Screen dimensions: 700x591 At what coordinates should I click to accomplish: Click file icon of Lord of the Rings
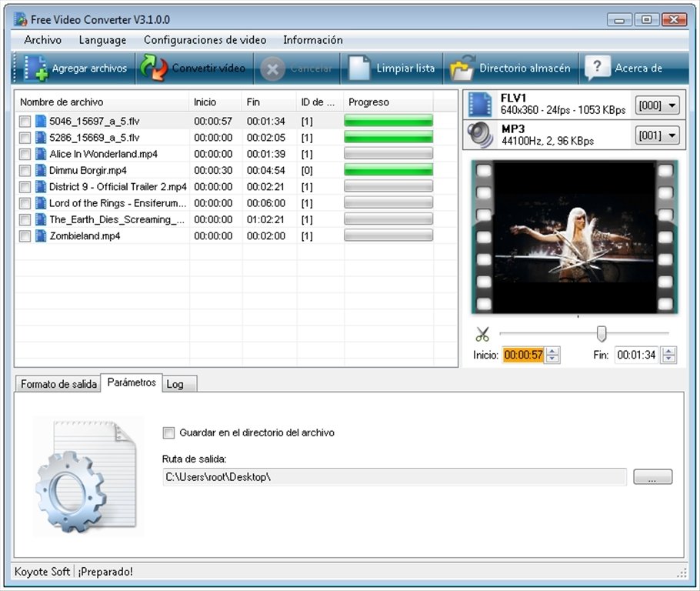tap(41, 203)
